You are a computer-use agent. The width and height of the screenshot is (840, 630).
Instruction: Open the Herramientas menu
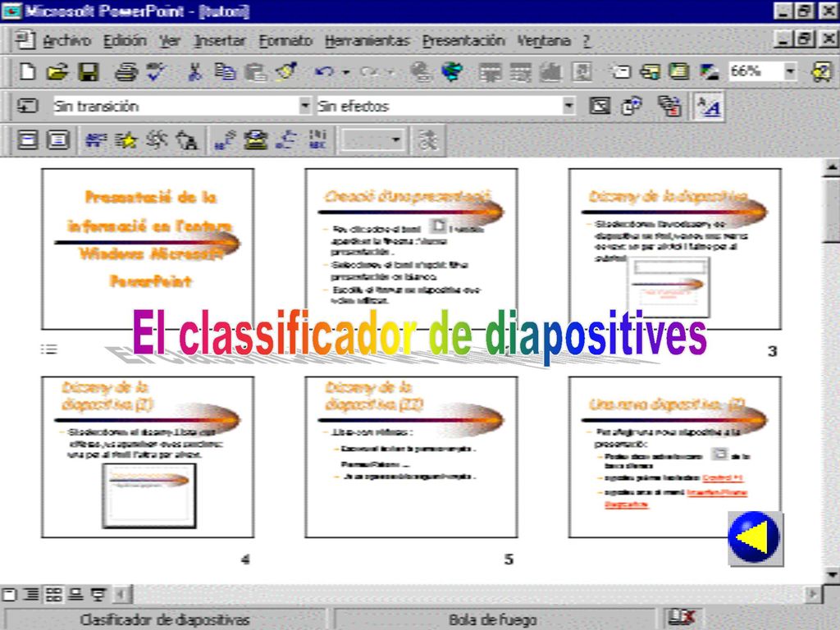click(367, 40)
